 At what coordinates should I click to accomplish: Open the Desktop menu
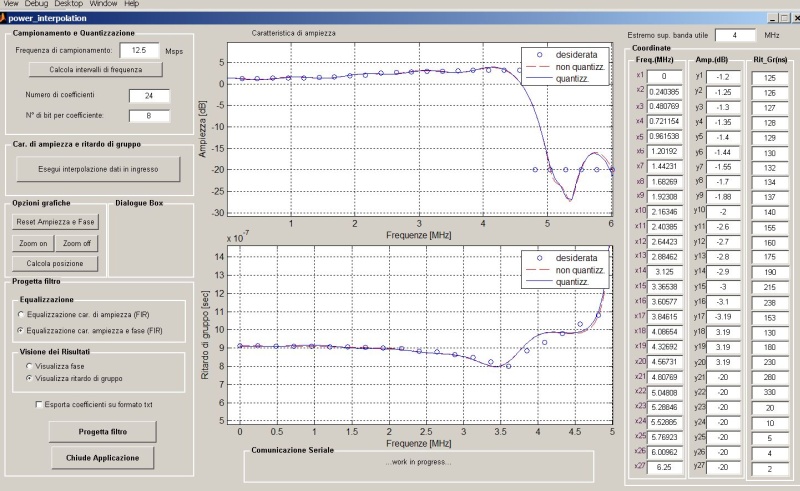point(68,4)
